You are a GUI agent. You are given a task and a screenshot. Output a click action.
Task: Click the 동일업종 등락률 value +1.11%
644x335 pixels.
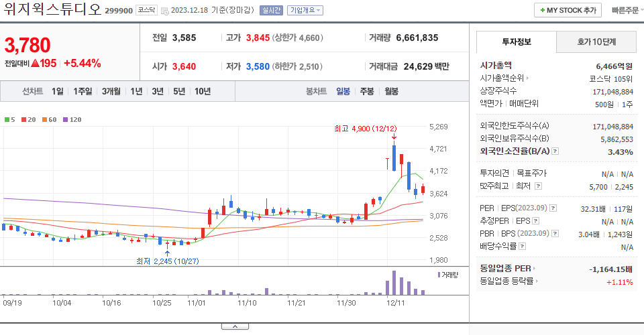[620, 282]
